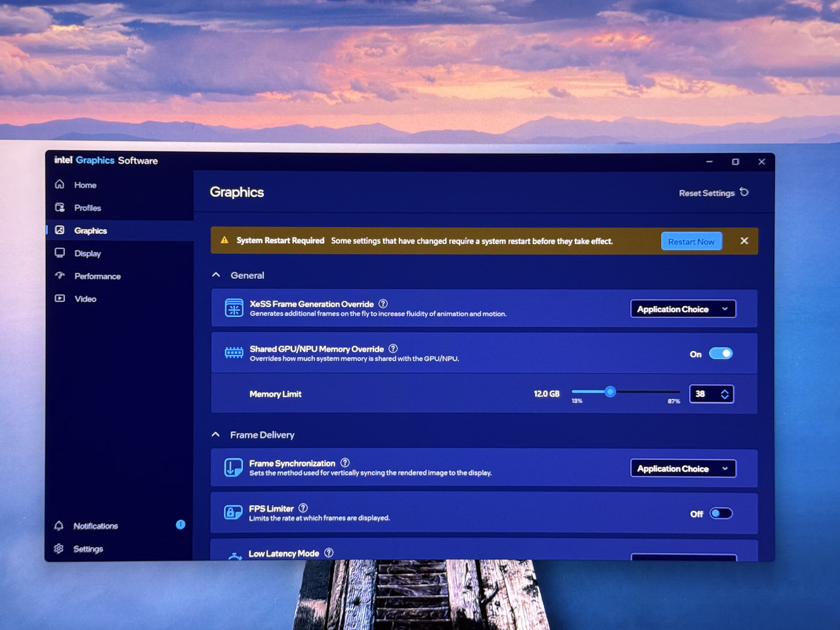Click the Low Latency Mode label

coord(284,554)
